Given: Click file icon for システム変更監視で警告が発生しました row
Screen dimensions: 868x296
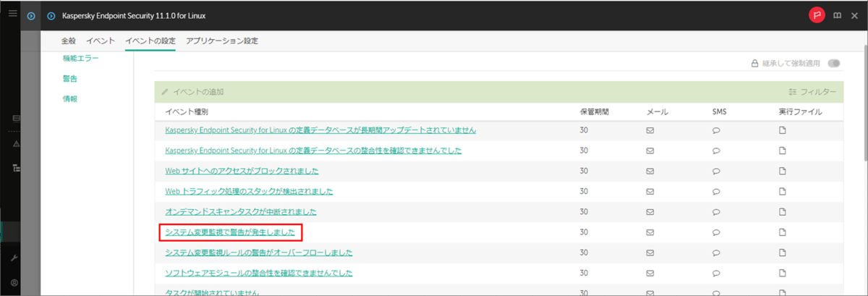Looking at the screenshot, I should [782, 232].
